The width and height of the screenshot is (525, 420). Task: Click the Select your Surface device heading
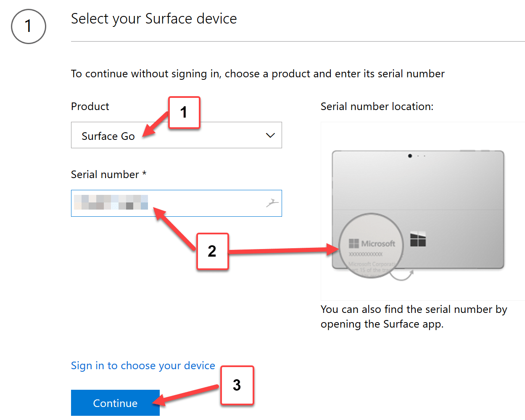pos(154,18)
